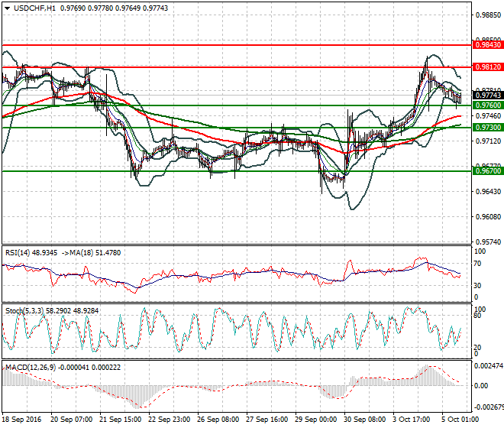Click the RSI(14) 48.9345 indicator label
The height and width of the screenshot is (428, 504).
pyautogui.click(x=31, y=253)
